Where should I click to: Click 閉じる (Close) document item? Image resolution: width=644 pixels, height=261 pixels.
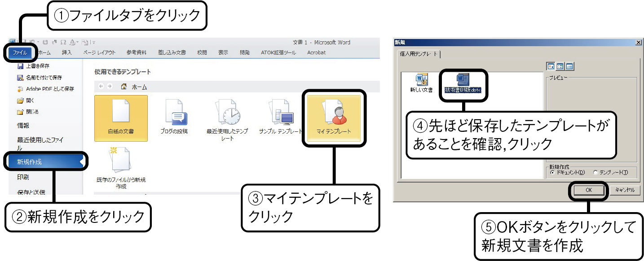click(x=28, y=112)
